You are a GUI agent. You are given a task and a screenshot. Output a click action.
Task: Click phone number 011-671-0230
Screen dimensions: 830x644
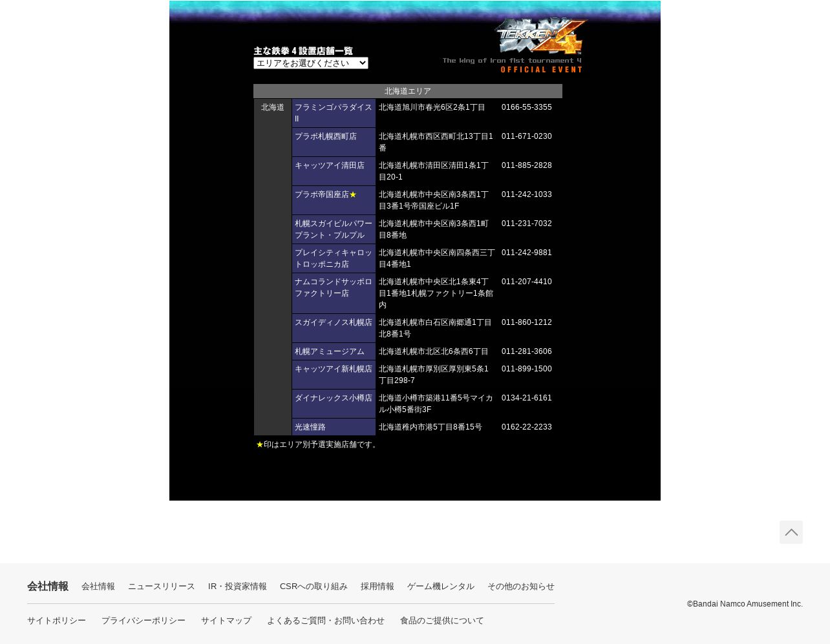pos(527,136)
